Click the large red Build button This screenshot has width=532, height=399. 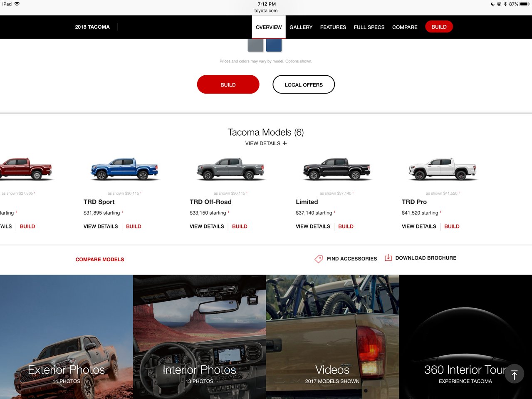(x=228, y=84)
